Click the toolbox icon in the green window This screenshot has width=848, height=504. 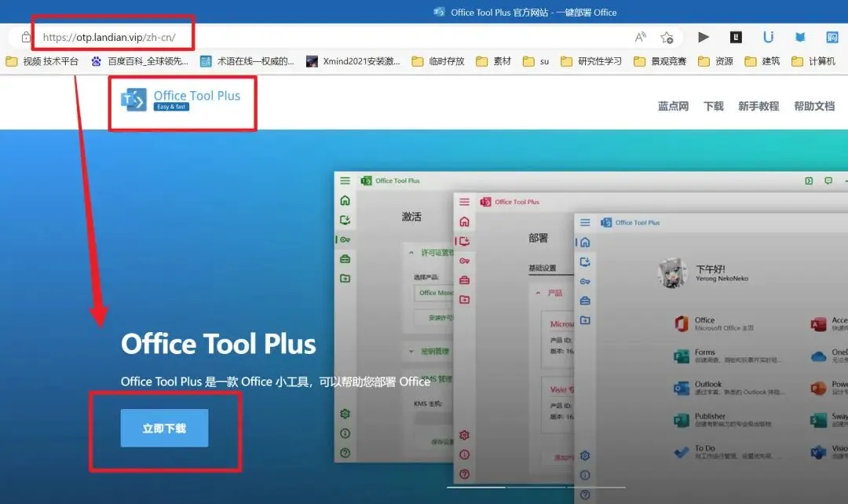(345, 259)
